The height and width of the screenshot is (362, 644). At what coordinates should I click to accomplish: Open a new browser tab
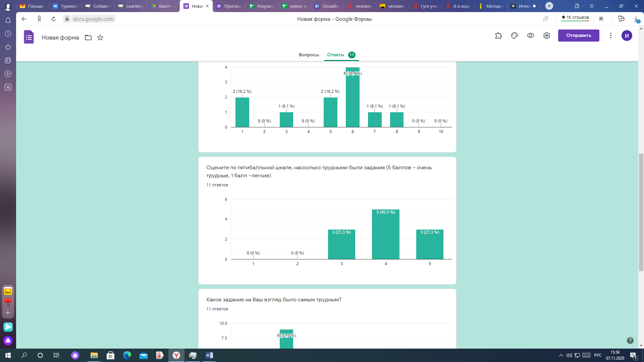[x=549, y=6]
